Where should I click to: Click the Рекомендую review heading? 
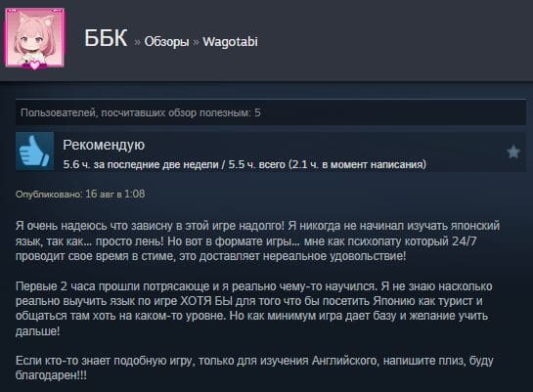104,145
